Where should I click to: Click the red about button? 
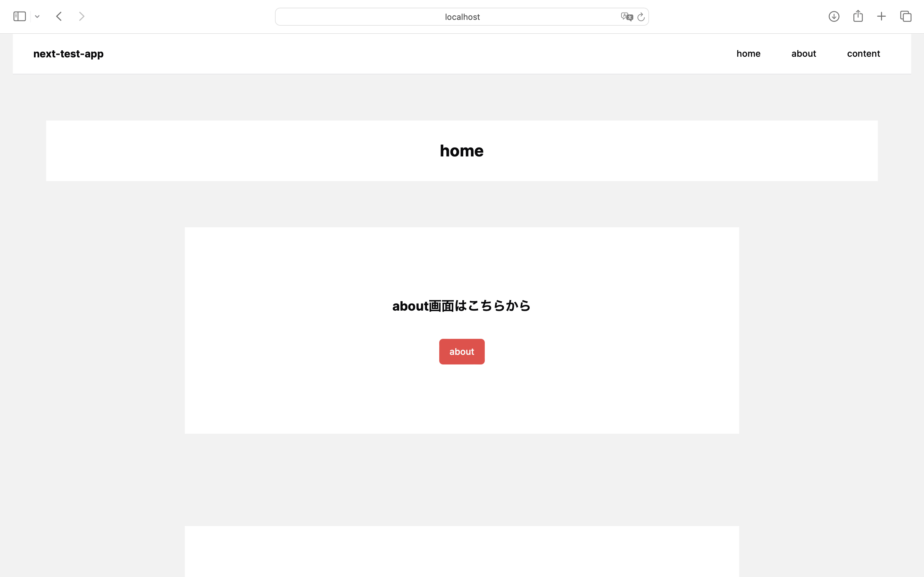coord(462,351)
